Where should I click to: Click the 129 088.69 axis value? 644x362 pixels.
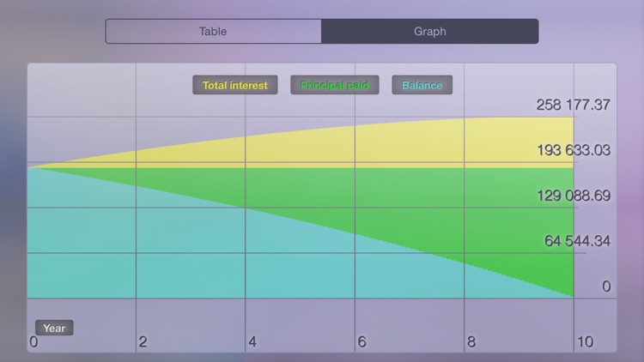tap(574, 196)
